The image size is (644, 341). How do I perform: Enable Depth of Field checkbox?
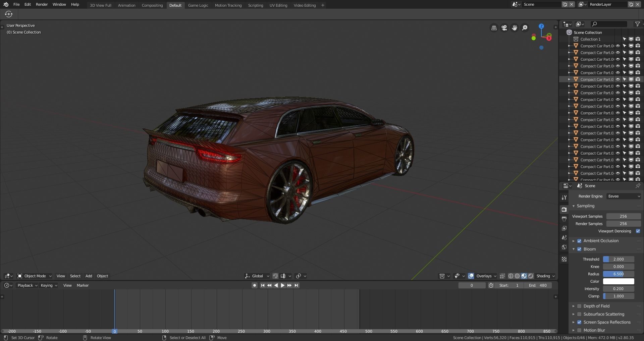pyautogui.click(x=579, y=306)
